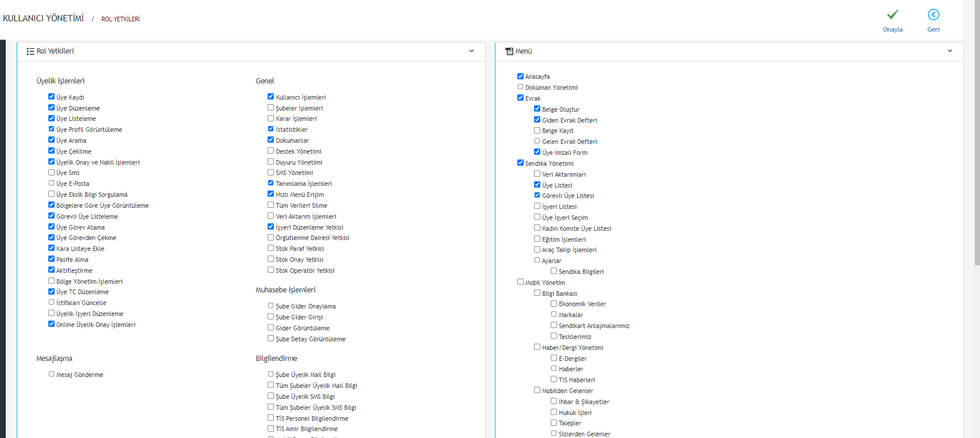Screen dimensions: 980x438
Task: Check the Şube Gider Onaylama checkbox
Action: 270,306
